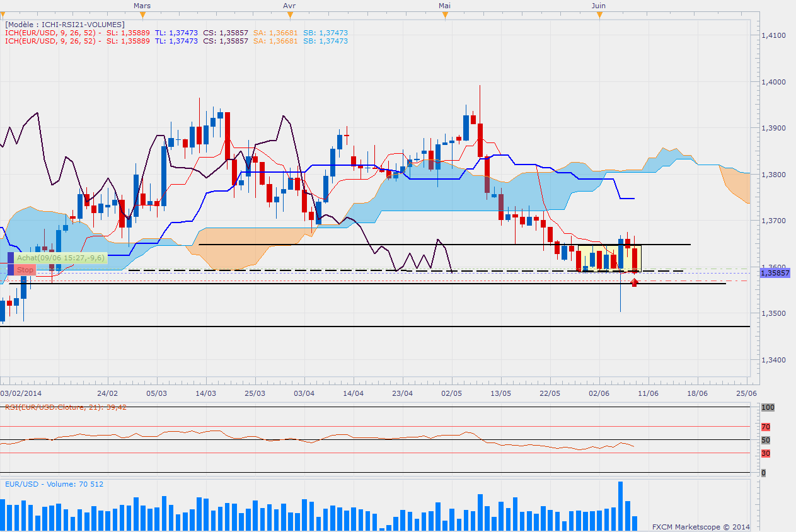Viewport: 796px width, 532px height.
Task: Click the "24/02" date label
Action: (107, 393)
